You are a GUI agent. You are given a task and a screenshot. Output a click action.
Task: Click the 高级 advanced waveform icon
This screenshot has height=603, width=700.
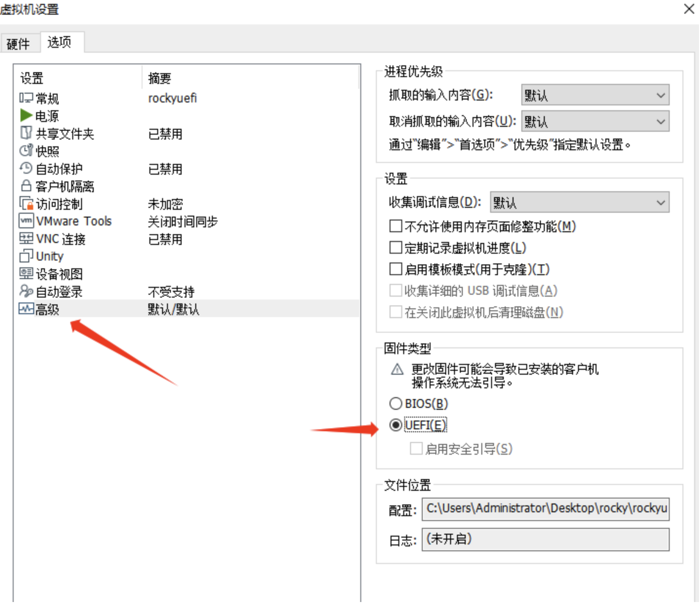coord(26,309)
